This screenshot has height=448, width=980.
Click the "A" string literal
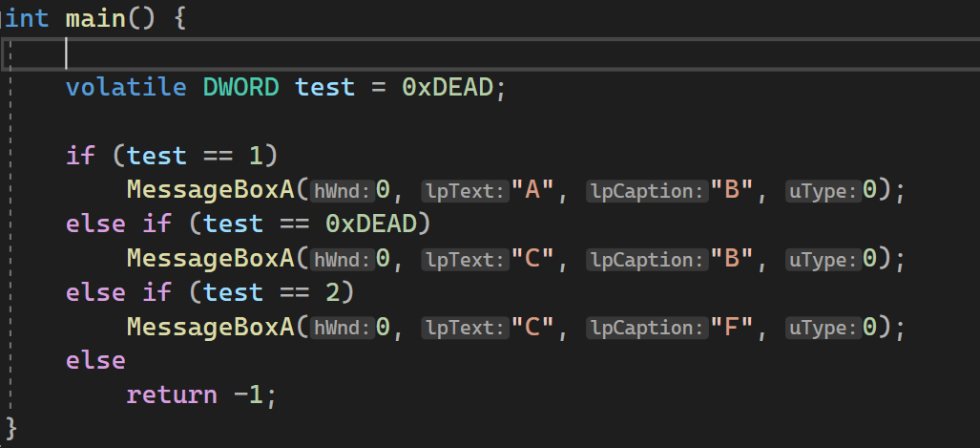tap(532, 189)
